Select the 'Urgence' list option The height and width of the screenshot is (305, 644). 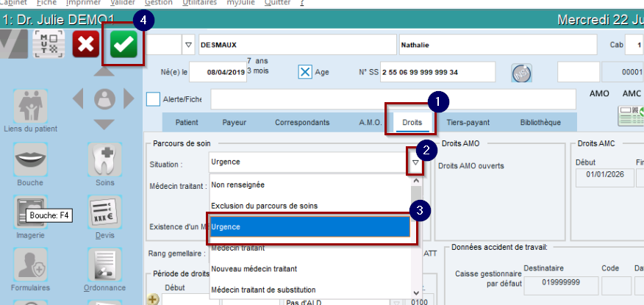pyautogui.click(x=310, y=226)
